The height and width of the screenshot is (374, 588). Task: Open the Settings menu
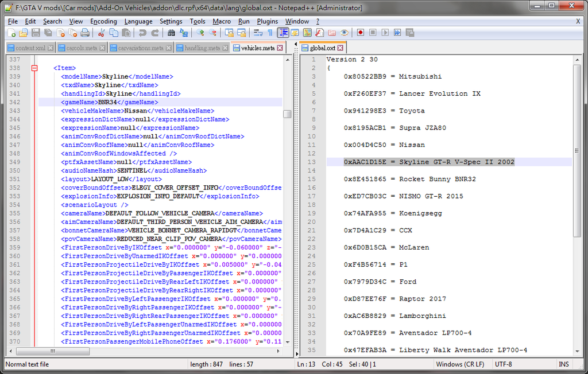click(x=171, y=21)
